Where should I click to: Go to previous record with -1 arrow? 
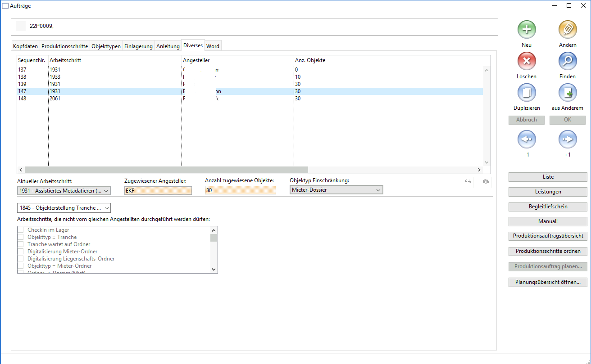[526, 139]
